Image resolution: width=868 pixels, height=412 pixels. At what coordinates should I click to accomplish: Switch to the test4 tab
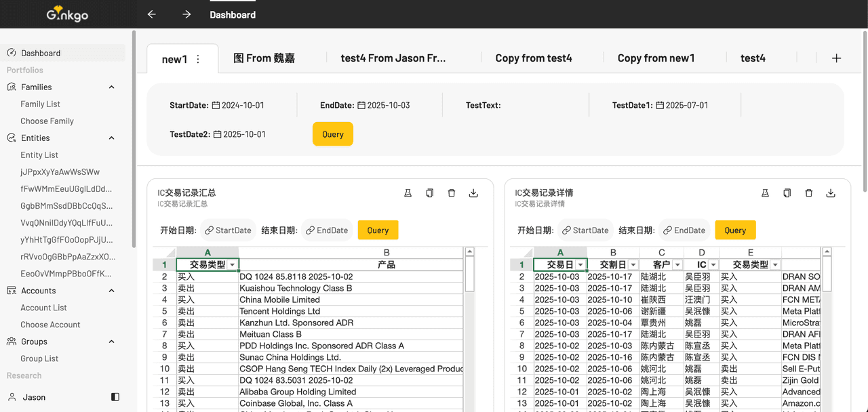tap(753, 58)
